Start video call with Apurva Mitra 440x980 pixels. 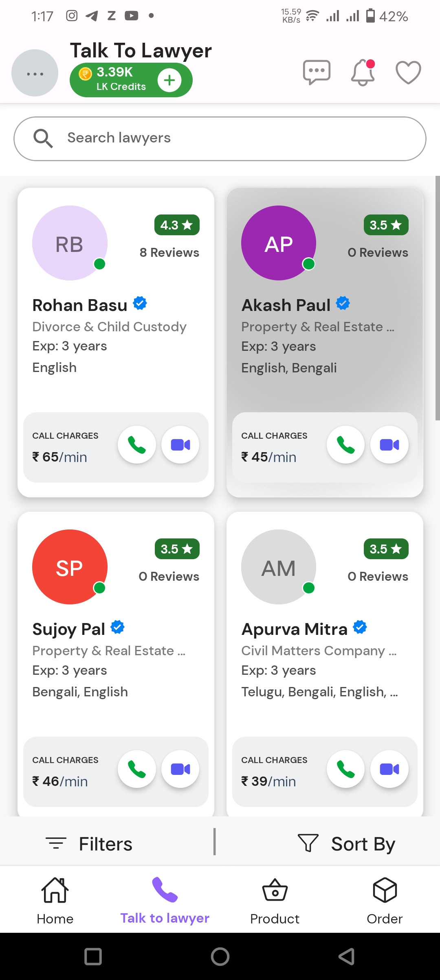[389, 769]
